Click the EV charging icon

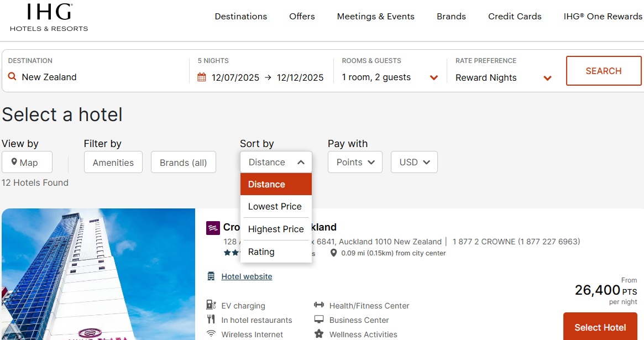[211, 305]
